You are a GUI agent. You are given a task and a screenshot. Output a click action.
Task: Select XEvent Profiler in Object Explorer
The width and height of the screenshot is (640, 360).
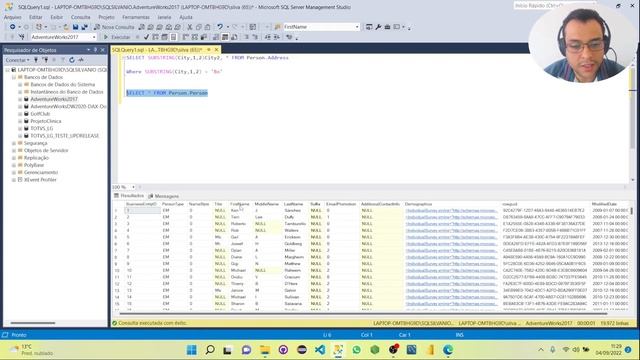click(40, 180)
